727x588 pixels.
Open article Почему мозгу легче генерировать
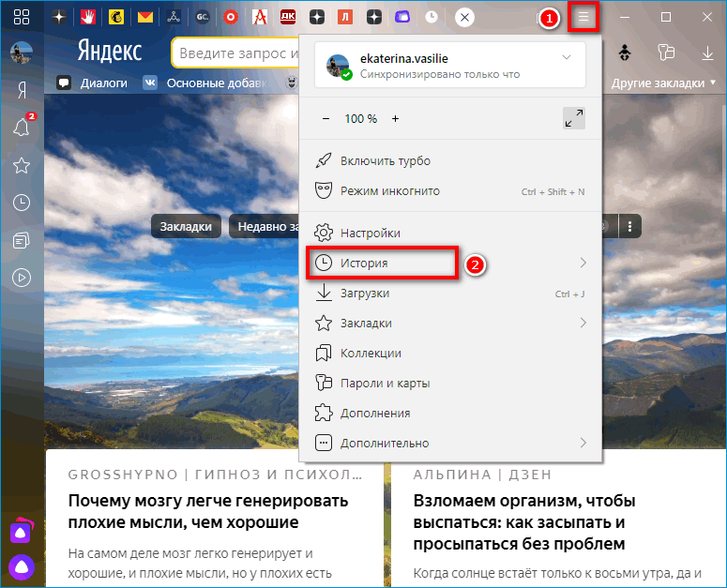pos(208,511)
